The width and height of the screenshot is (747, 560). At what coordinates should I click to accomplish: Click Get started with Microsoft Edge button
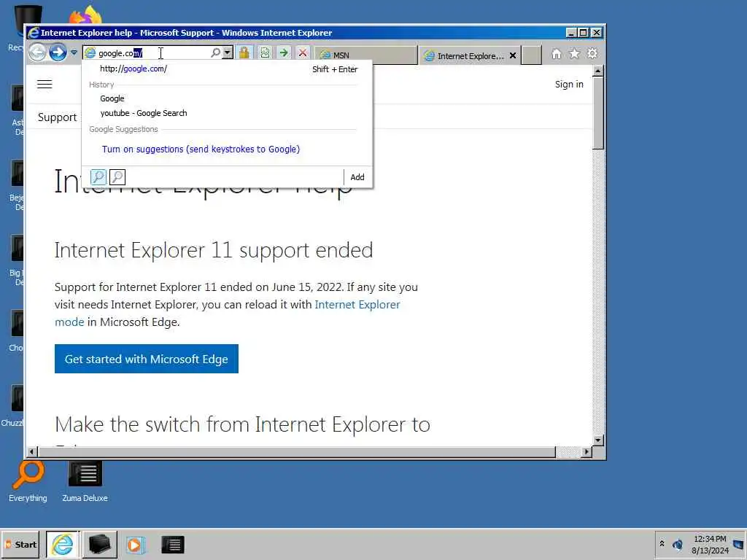tap(146, 359)
